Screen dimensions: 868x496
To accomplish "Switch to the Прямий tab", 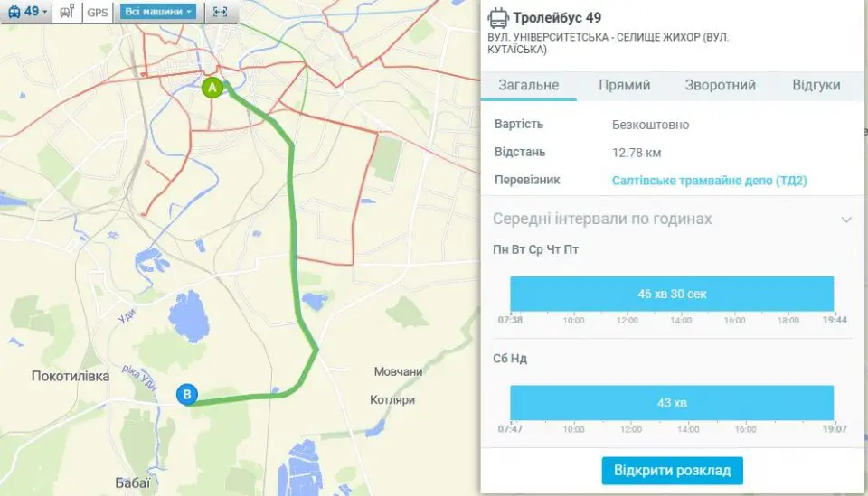I will coord(625,85).
